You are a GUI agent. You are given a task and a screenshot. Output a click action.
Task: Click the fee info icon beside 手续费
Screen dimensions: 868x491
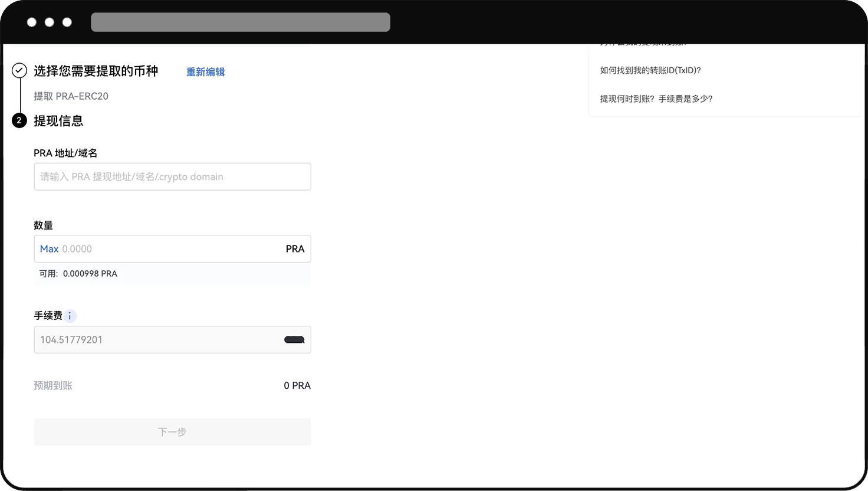[x=70, y=316]
